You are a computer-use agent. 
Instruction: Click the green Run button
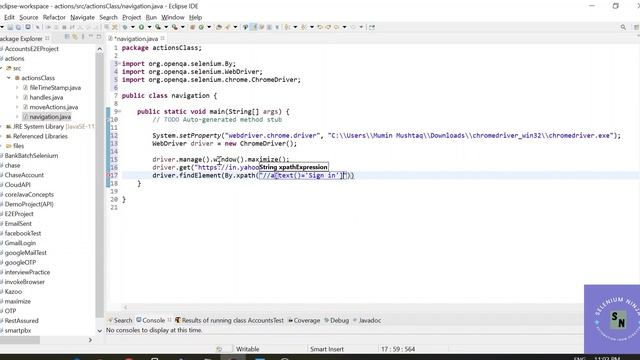point(141,27)
